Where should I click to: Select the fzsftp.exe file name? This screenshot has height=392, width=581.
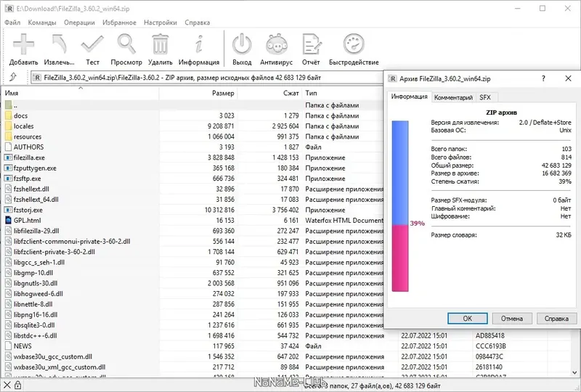click(28, 179)
